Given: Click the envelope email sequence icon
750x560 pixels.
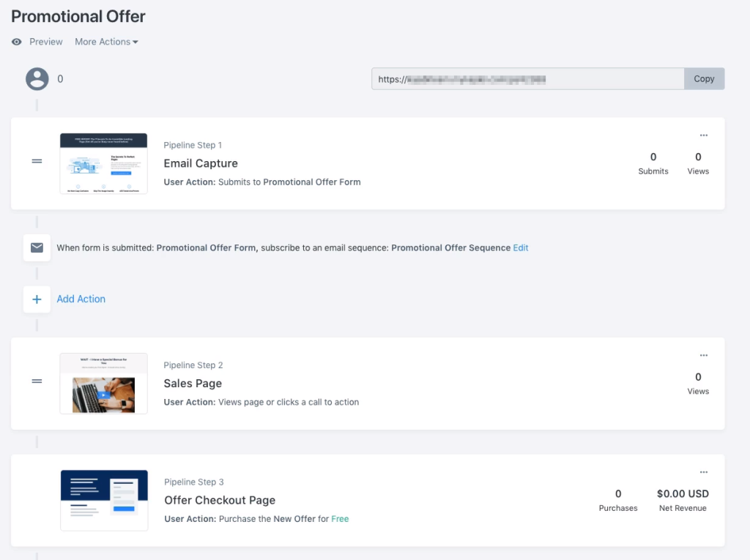Looking at the screenshot, I should 37,247.
